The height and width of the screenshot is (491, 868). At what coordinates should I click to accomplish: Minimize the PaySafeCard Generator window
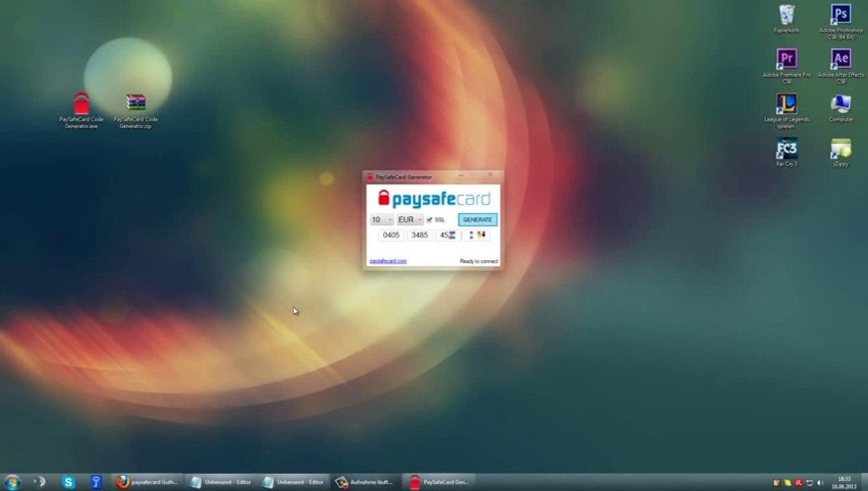pyautogui.click(x=461, y=175)
